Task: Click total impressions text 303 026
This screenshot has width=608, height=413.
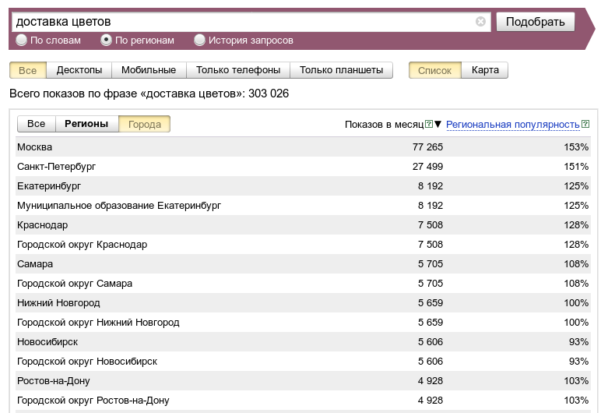Action: (x=268, y=93)
